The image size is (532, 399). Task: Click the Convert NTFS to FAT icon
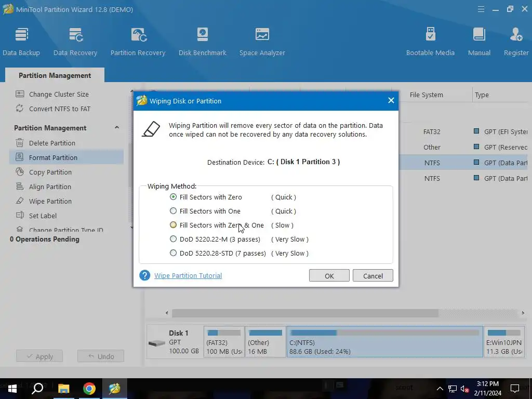(20, 109)
